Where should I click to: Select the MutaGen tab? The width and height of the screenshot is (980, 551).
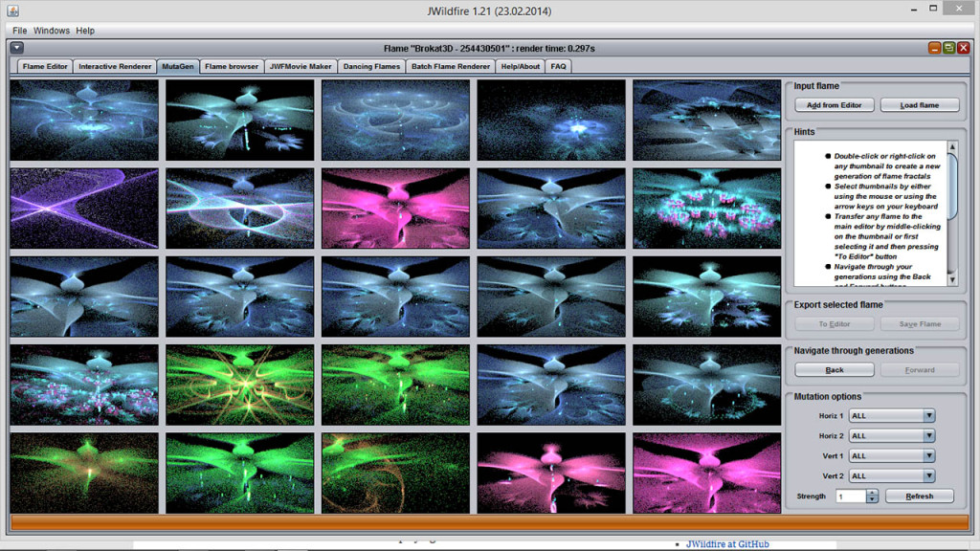[x=178, y=66]
